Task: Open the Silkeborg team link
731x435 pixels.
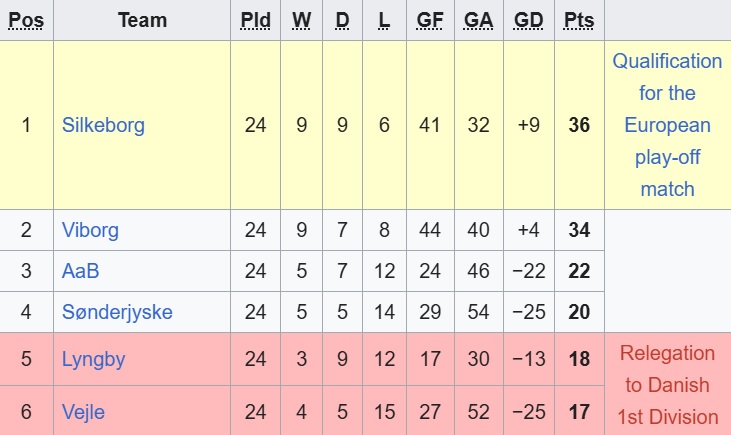Action: click(x=103, y=125)
